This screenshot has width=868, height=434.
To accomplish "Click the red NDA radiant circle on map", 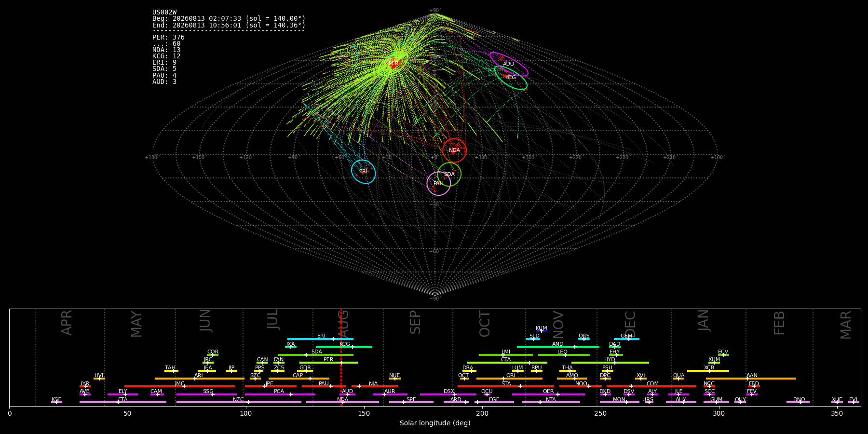I will click(454, 150).
